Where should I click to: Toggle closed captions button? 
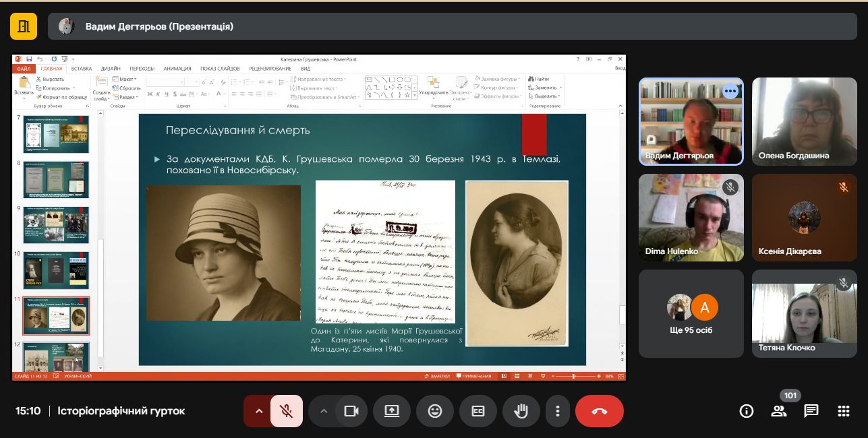coord(478,411)
